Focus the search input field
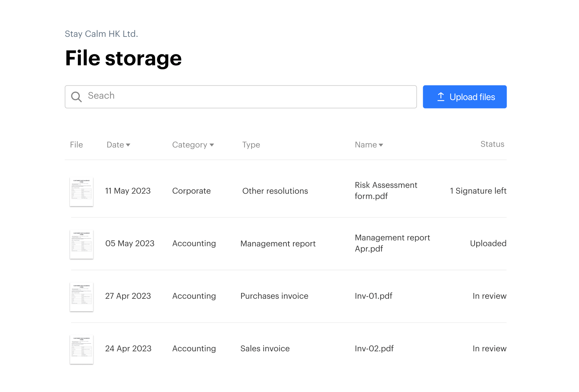Screen dimensions: 579x392 pyautogui.click(x=244, y=97)
